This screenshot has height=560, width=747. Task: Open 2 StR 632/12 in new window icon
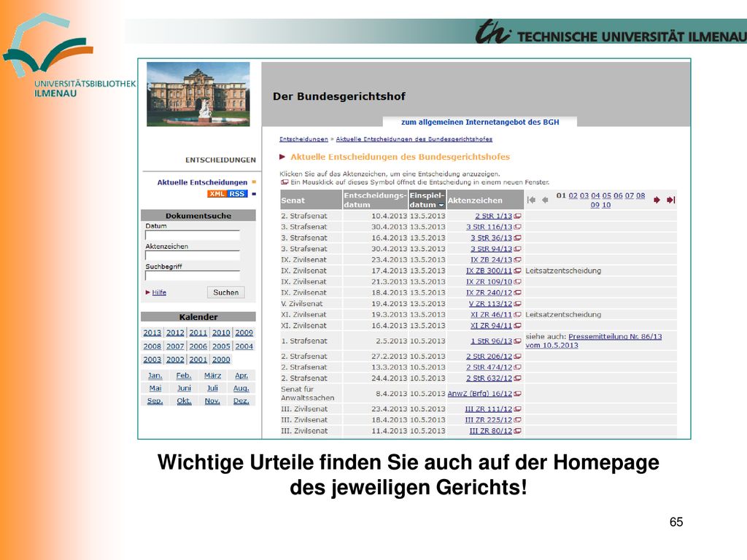(x=517, y=378)
